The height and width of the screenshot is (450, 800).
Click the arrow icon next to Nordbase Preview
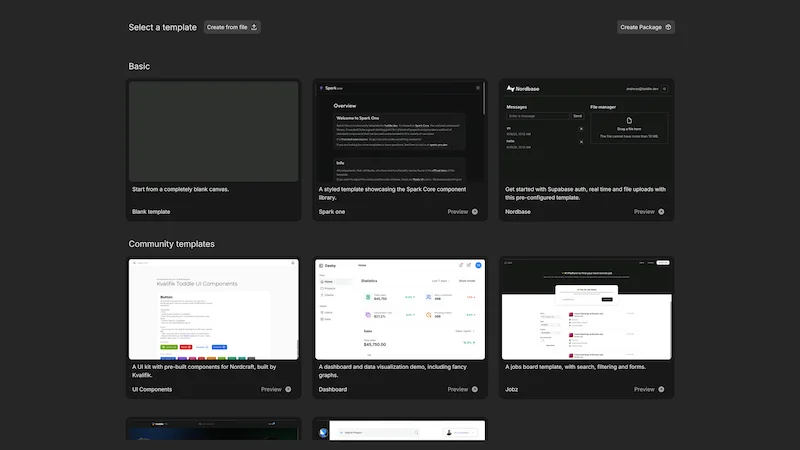(x=661, y=212)
